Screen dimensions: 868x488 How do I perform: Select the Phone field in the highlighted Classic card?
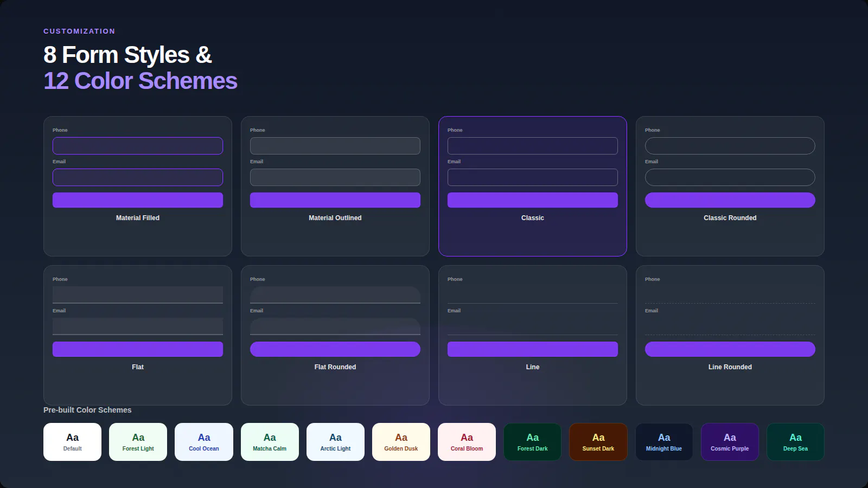coord(533,146)
